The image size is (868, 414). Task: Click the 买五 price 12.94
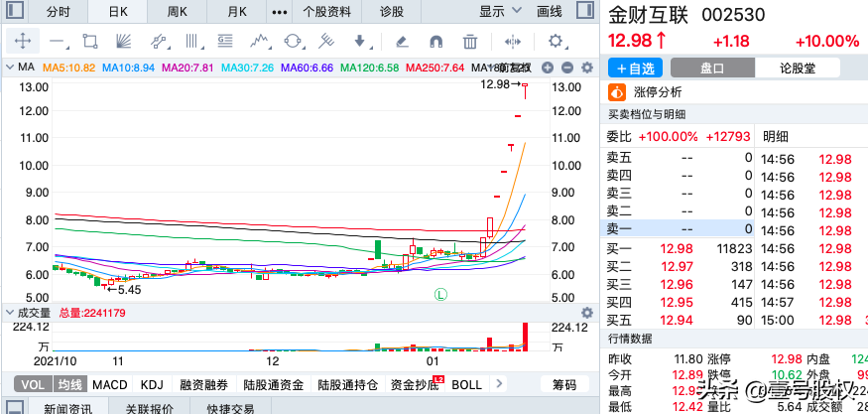pyautogui.click(x=677, y=320)
